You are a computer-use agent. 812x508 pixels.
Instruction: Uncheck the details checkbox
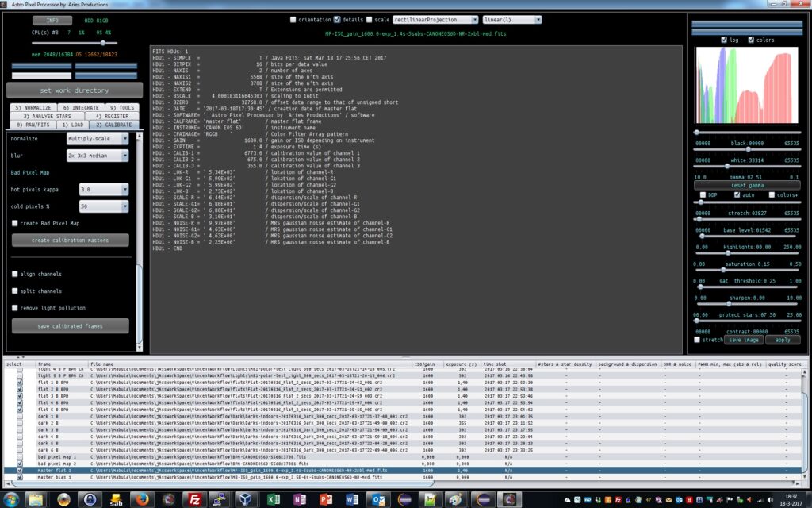[x=337, y=20]
